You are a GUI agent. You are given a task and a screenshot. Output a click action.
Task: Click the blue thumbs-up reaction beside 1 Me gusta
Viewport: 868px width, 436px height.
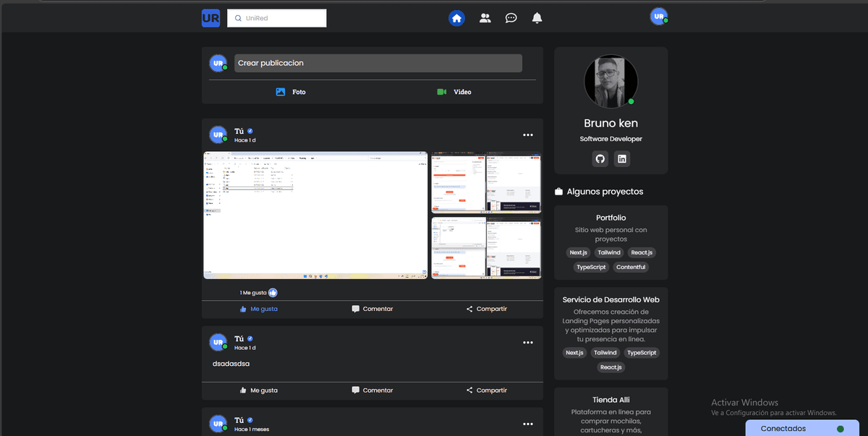click(273, 293)
